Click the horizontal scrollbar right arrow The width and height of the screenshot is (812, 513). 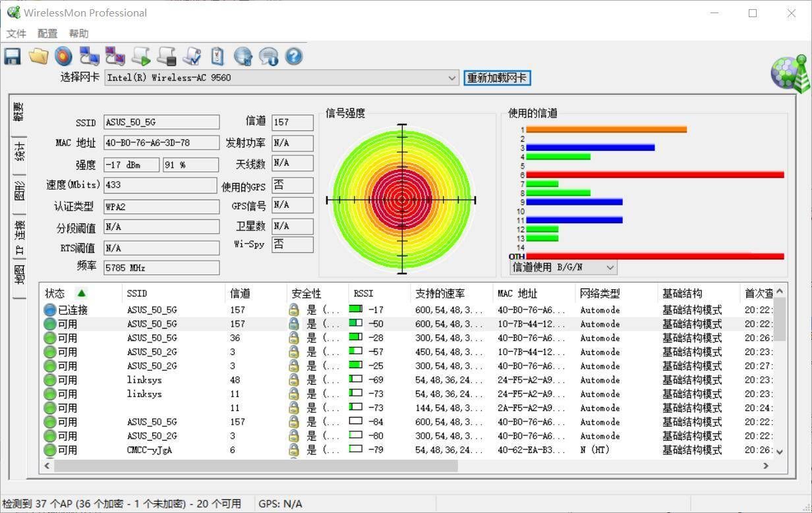click(766, 466)
